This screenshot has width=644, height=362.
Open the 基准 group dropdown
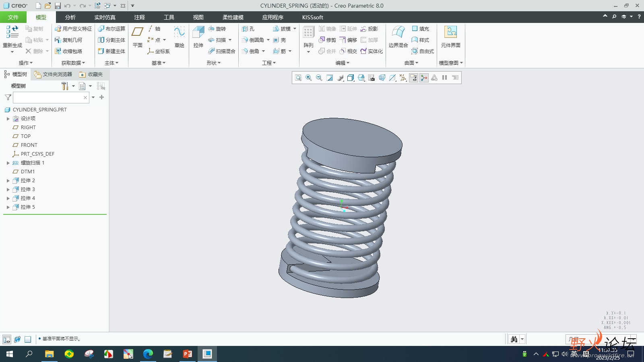pos(159,63)
